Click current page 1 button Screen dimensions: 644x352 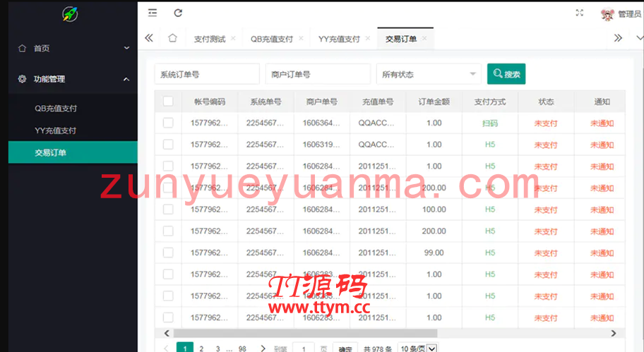(x=185, y=348)
